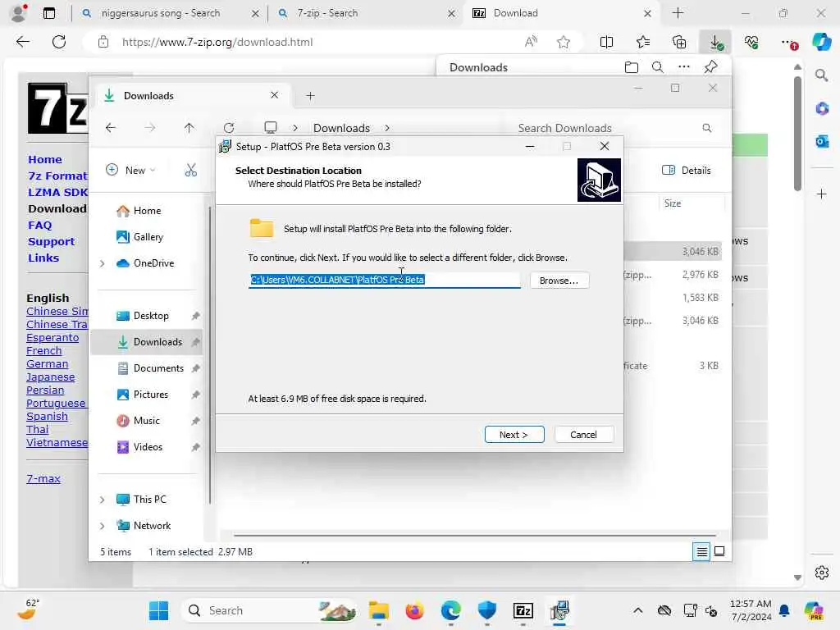Open Gallery in File Explorer sidebar
840x630 pixels.
point(148,237)
